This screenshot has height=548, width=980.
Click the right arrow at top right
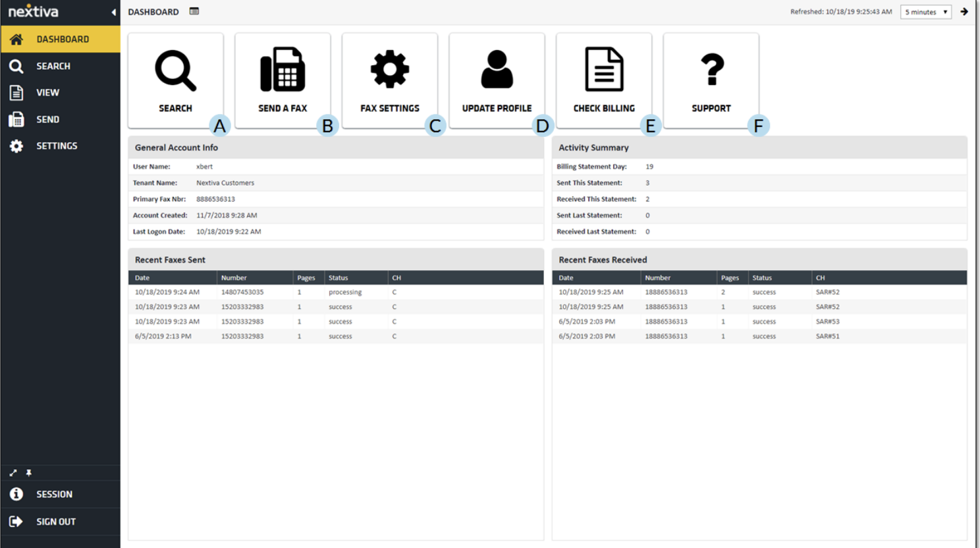pyautogui.click(x=964, y=12)
